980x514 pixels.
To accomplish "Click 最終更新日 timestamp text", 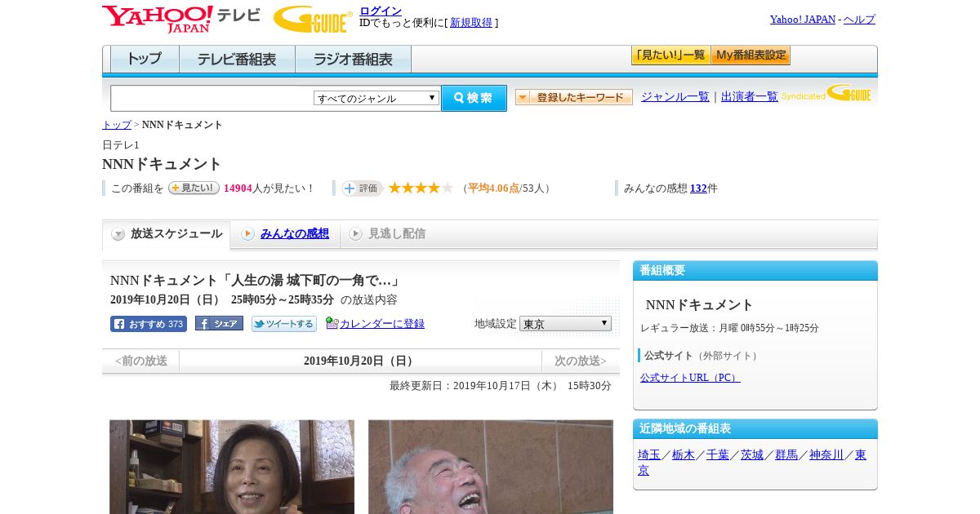I will (501, 386).
